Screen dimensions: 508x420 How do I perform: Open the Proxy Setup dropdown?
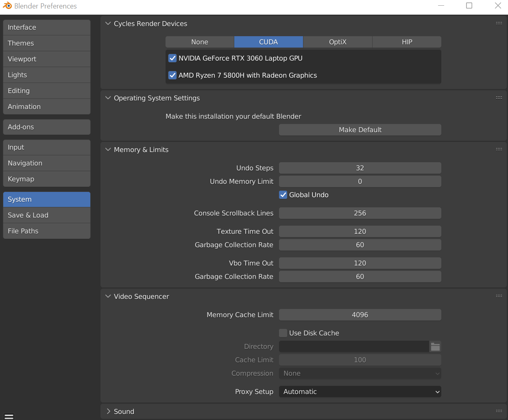tap(360, 392)
